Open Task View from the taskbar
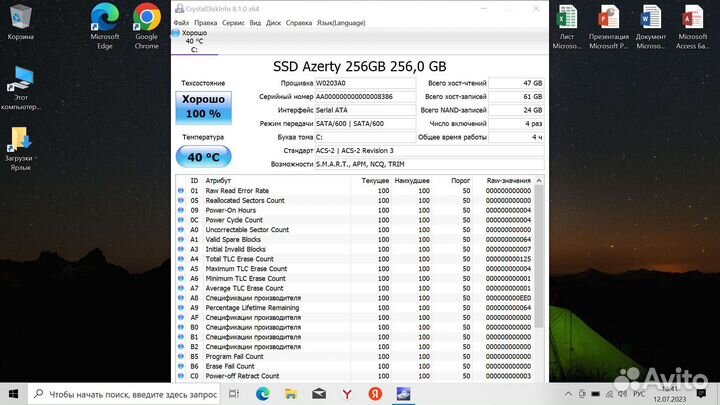This screenshot has width=720, height=405. [234, 394]
